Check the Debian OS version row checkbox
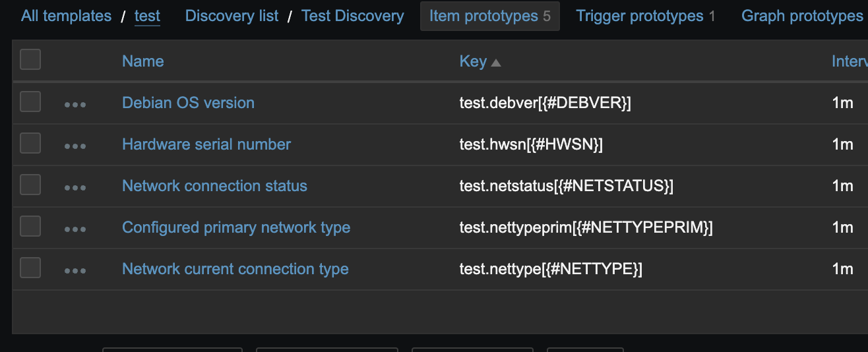The height and width of the screenshot is (352, 868). (30, 102)
